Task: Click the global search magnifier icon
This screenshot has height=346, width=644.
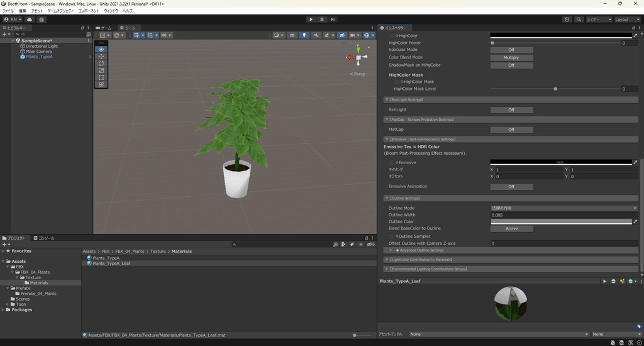Action: click(579, 20)
